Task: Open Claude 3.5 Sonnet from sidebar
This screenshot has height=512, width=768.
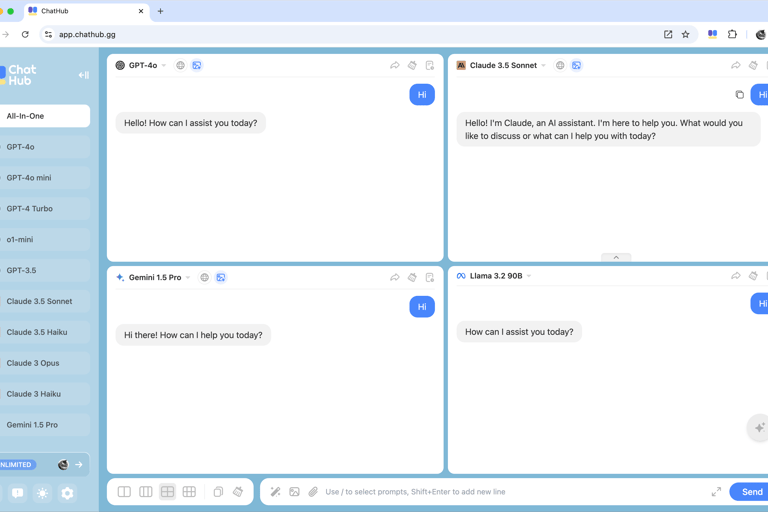Action: coord(44,301)
